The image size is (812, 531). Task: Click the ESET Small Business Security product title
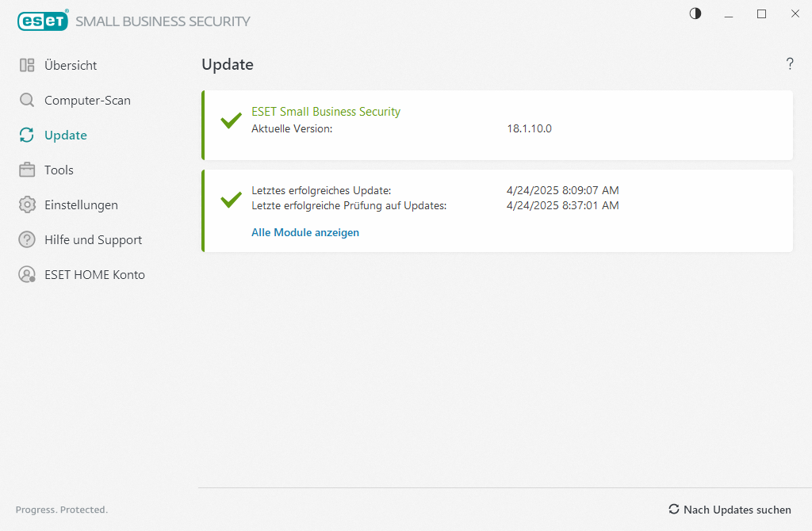tap(326, 112)
